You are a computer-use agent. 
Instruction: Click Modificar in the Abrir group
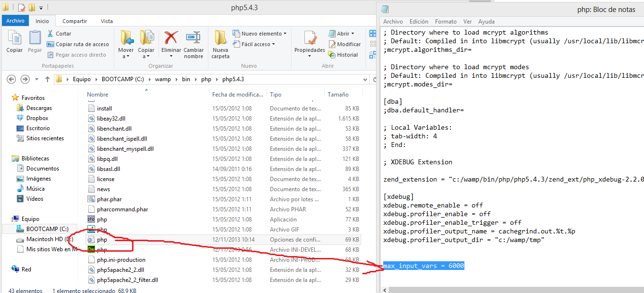tap(344, 44)
